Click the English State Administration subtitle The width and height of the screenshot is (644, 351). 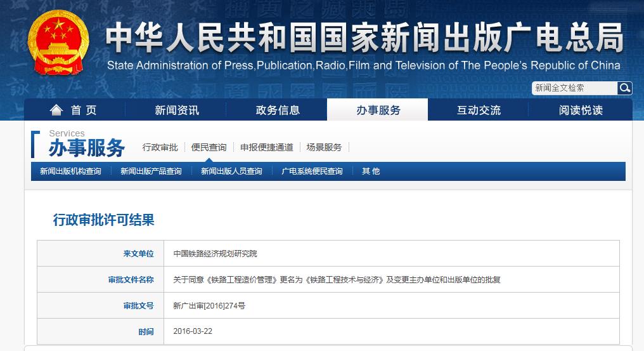[x=363, y=65]
